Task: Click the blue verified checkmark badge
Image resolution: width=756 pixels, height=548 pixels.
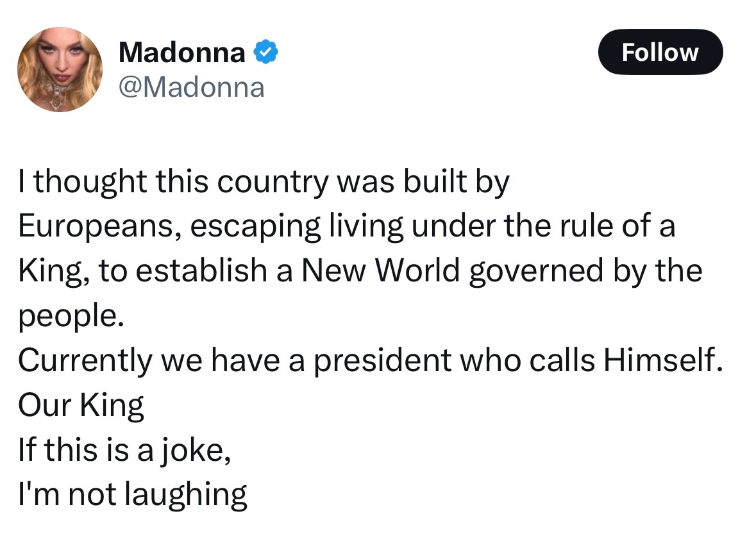Action: [265, 52]
